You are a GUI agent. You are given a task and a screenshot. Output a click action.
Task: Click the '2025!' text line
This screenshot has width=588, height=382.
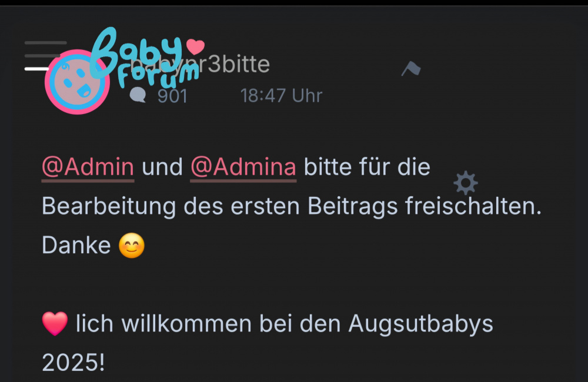tap(73, 363)
